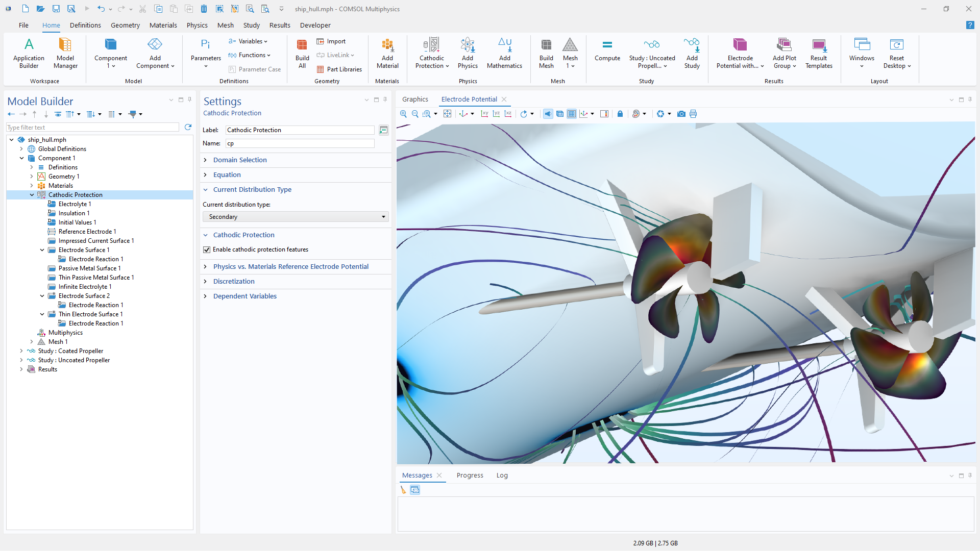Image resolution: width=980 pixels, height=551 pixels.
Task: Click the Zoom In graphics icon
Action: pos(403,114)
